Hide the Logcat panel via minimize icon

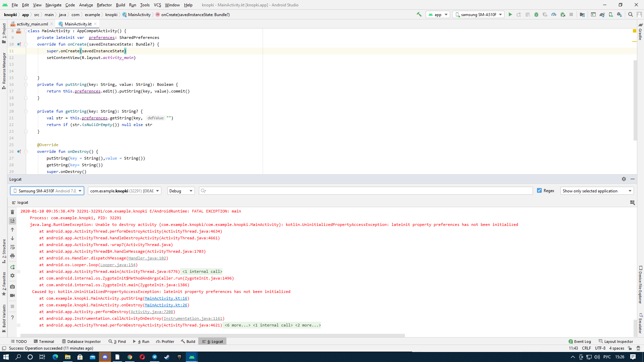[x=633, y=179]
